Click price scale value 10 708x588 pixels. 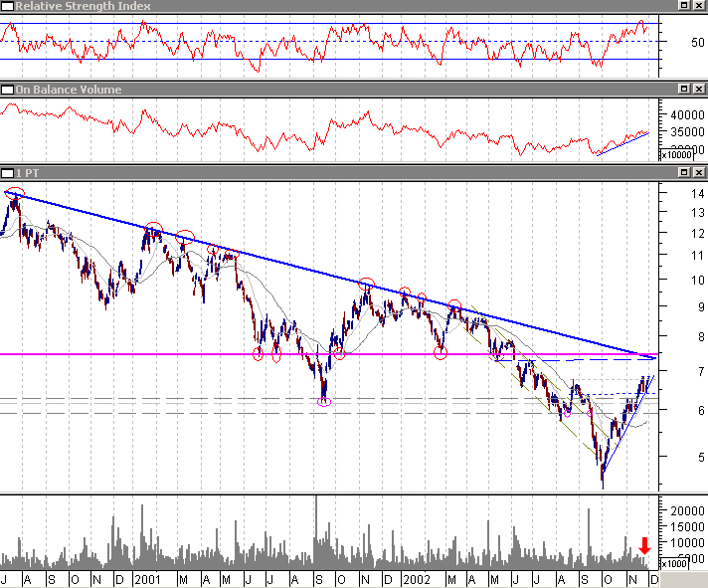click(698, 281)
